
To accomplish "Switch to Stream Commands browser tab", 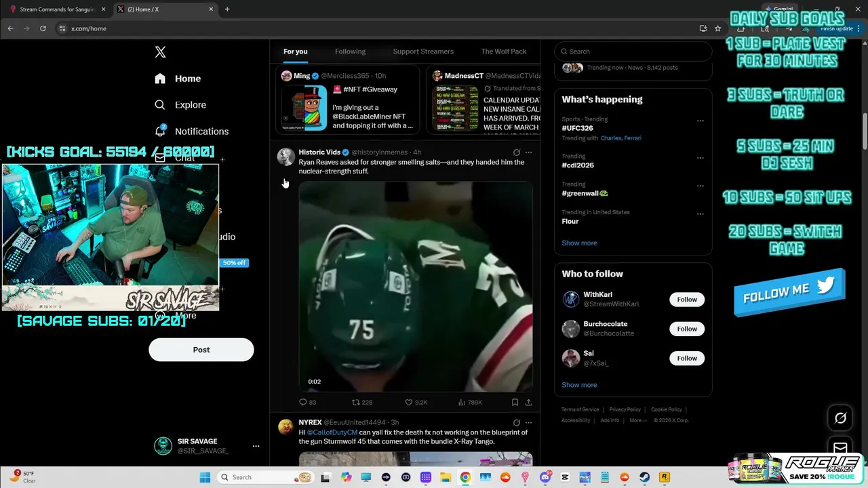I will 58,9.
